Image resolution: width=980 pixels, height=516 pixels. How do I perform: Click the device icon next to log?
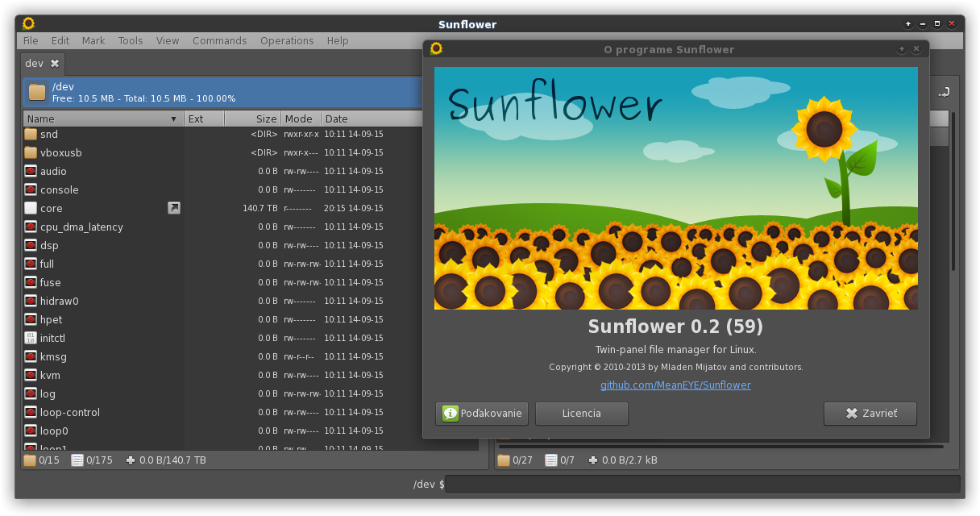pyautogui.click(x=31, y=393)
